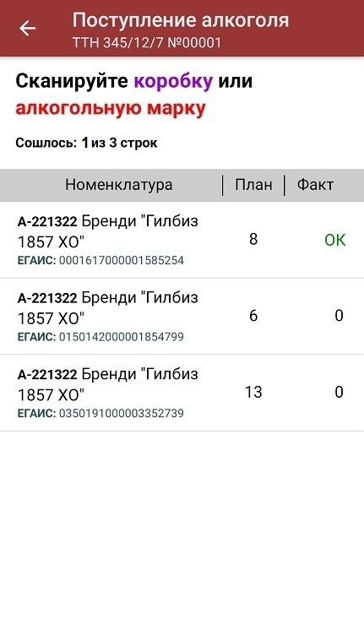Tap the green OK status
Viewport: 364px width, 624px height.
click(335, 240)
